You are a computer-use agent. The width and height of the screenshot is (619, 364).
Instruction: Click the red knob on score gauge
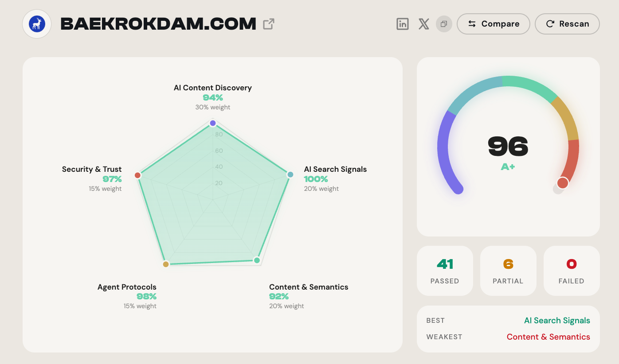click(563, 183)
